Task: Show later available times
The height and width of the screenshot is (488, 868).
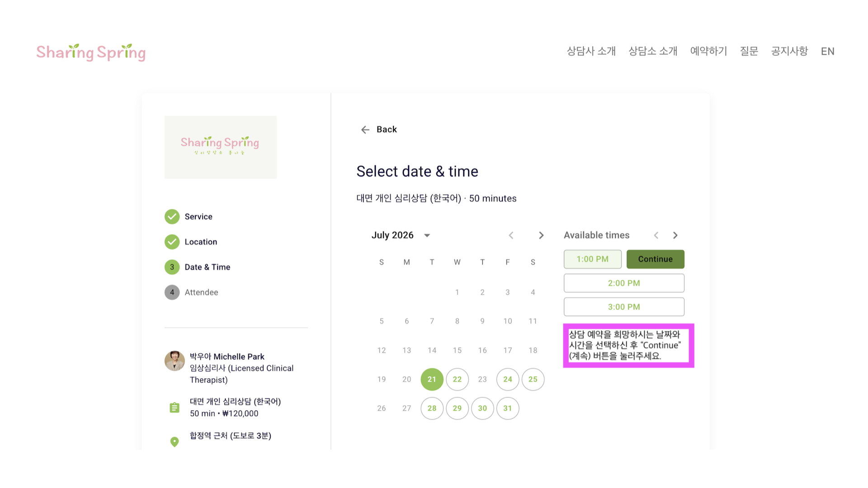Action: (675, 235)
